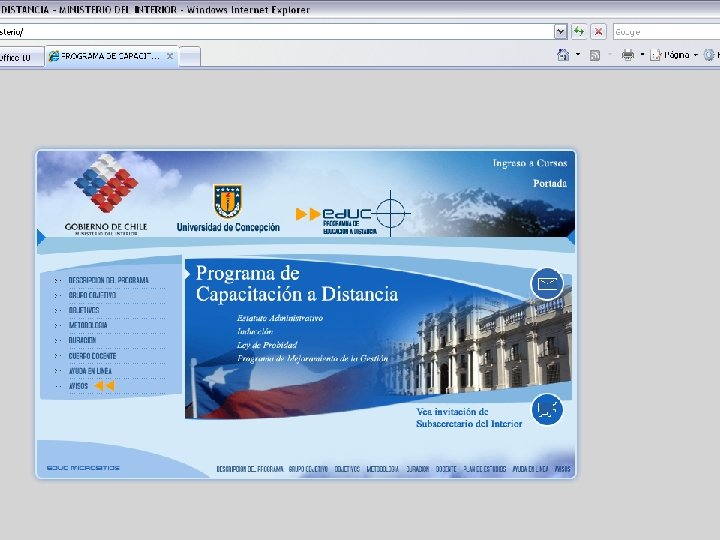This screenshot has width=720, height=540.
Task: Click footer link Descripción del Programa
Action: point(250,469)
